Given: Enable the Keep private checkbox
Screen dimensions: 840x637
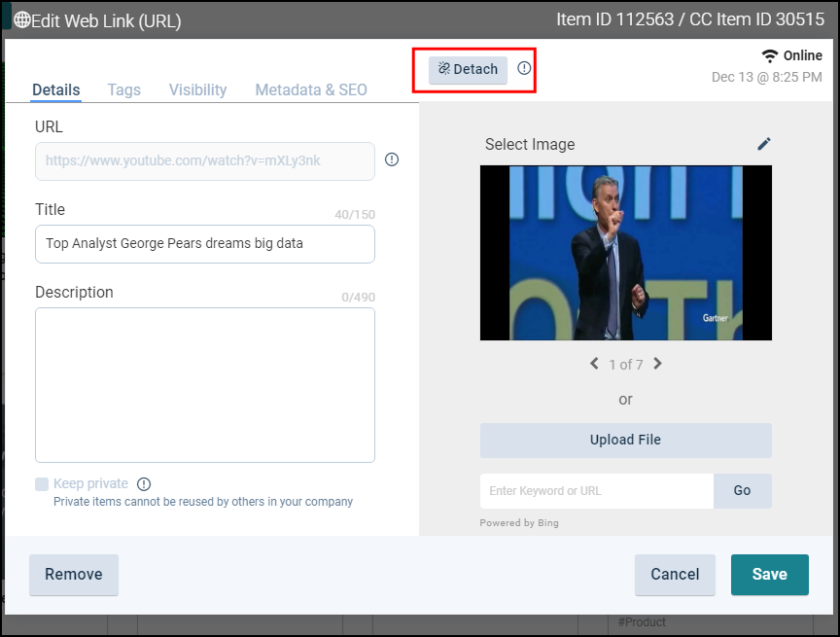Looking at the screenshot, I should tap(42, 484).
